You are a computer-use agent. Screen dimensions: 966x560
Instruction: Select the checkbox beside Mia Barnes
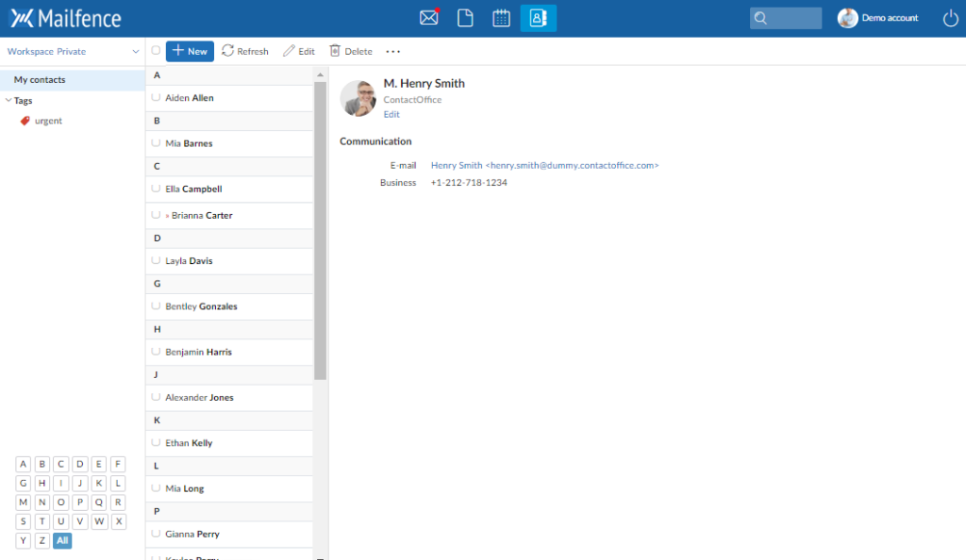tap(156, 143)
